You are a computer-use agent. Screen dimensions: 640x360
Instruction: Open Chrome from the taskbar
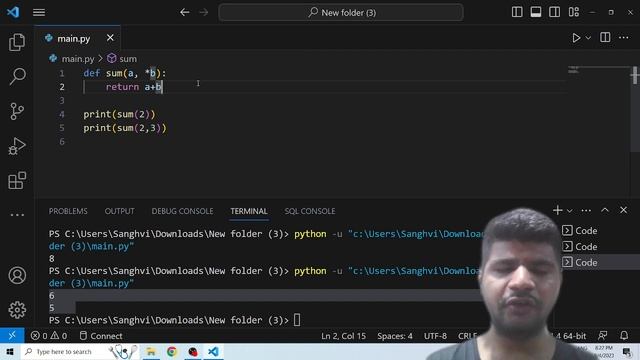(171, 351)
